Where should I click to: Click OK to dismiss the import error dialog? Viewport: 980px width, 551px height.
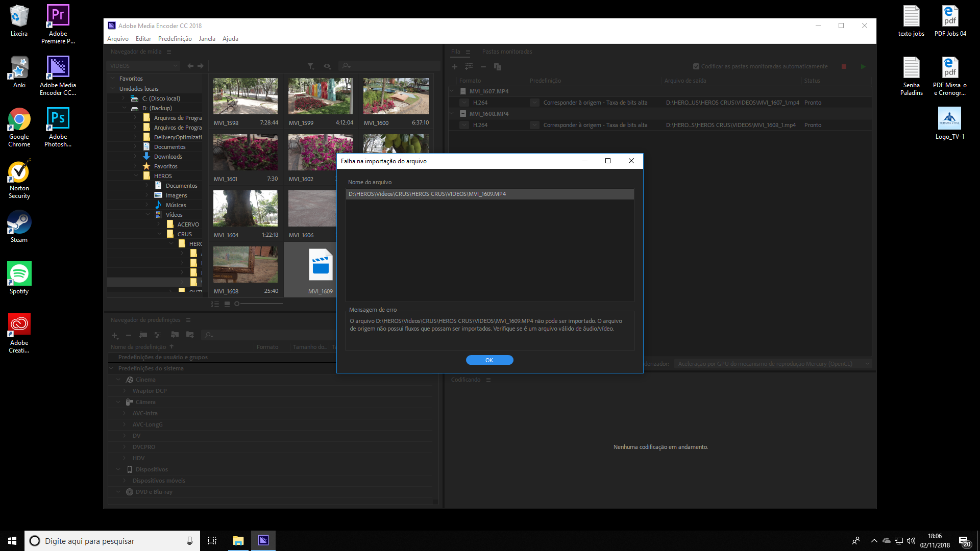tap(489, 359)
